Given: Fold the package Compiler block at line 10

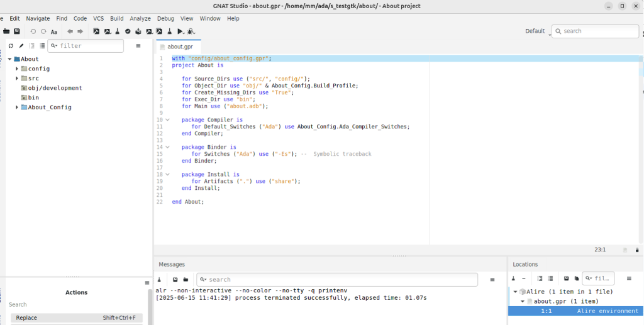Looking at the screenshot, I should tap(167, 120).
